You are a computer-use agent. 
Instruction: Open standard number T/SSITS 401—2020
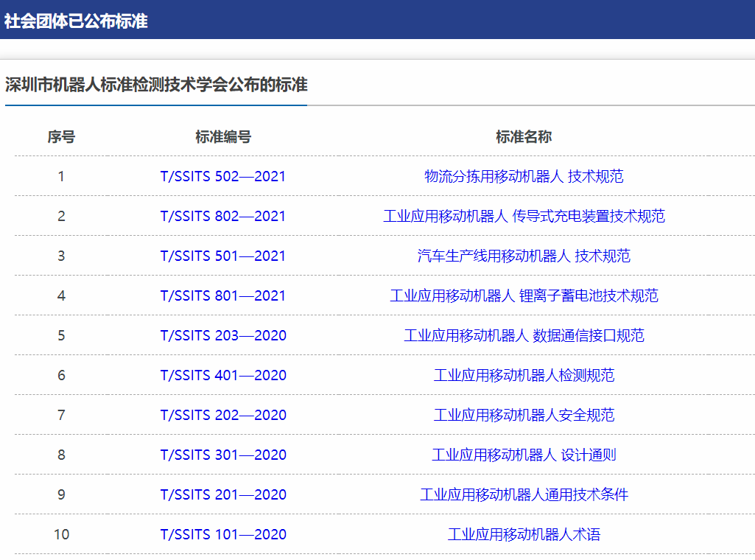pos(223,375)
